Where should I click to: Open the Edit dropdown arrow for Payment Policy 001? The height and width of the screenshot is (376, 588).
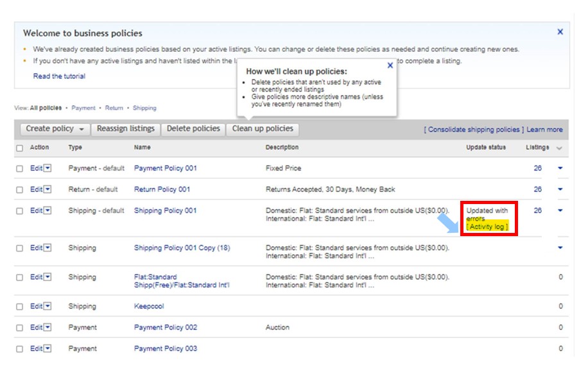point(48,169)
